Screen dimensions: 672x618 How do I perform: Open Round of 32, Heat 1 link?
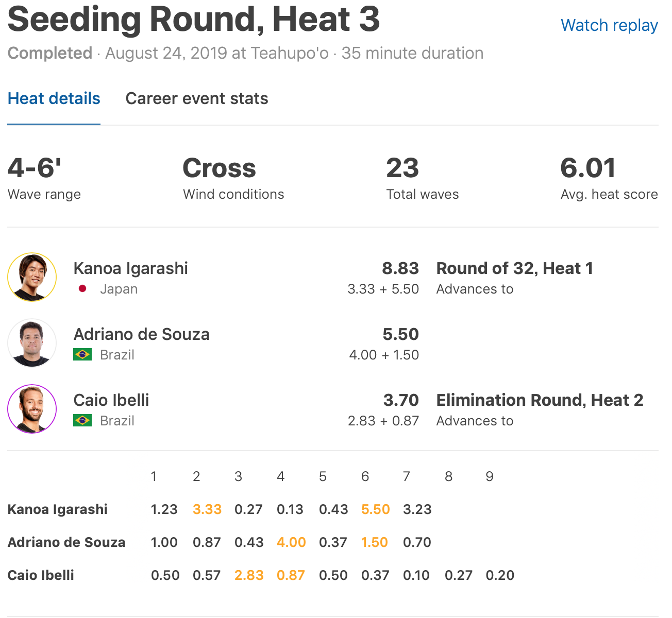point(514,268)
